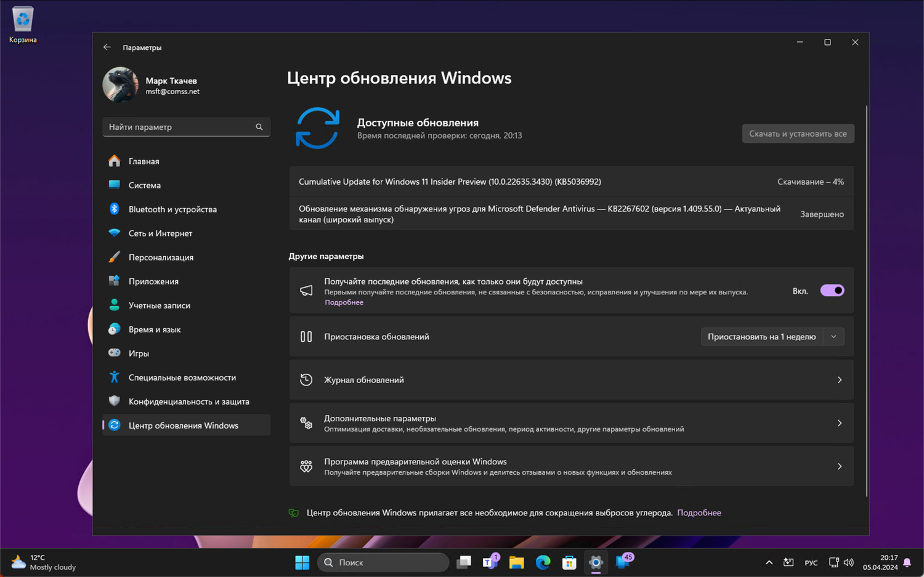Screen dimensions: 924x577
Task: Click the green leaf carbon icon
Action: 294,512
